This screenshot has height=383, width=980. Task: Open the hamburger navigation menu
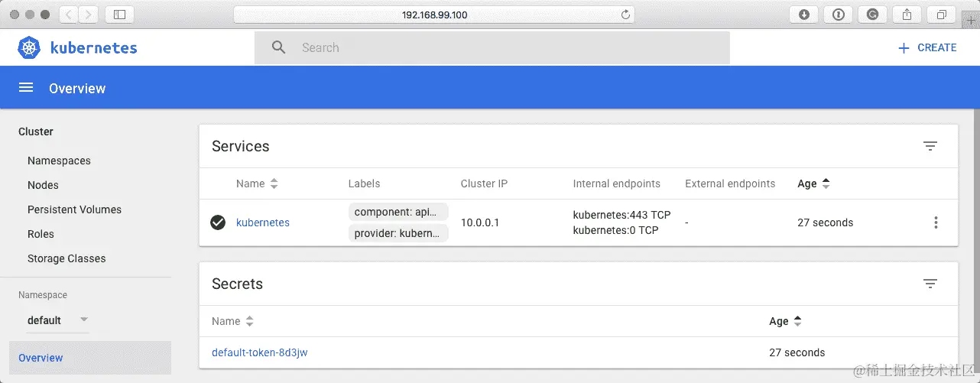26,88
